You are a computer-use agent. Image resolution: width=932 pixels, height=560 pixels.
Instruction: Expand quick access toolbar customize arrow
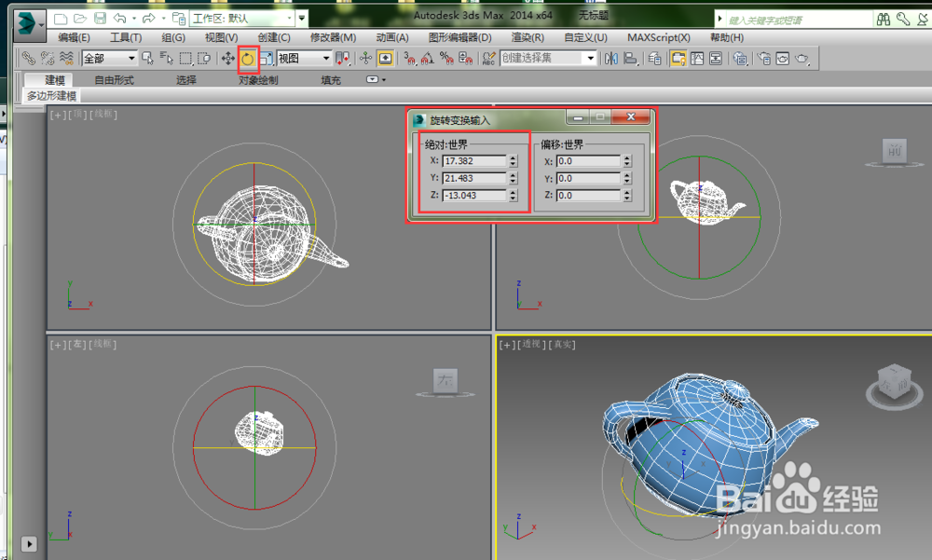pos(302,19)
